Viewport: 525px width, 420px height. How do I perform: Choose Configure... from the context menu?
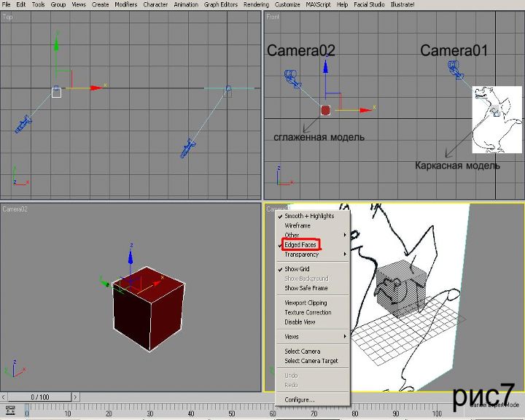(299, 400)
